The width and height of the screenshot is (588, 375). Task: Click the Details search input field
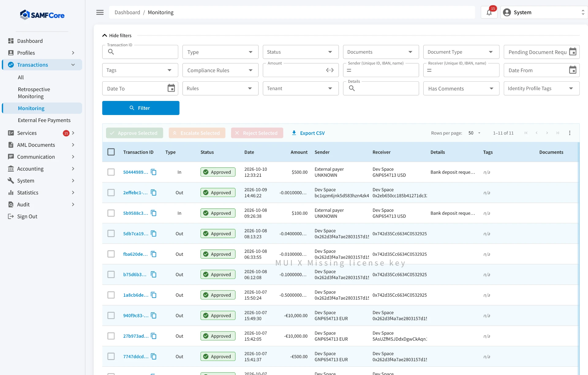pyautogui.click(x=381, y=88)
